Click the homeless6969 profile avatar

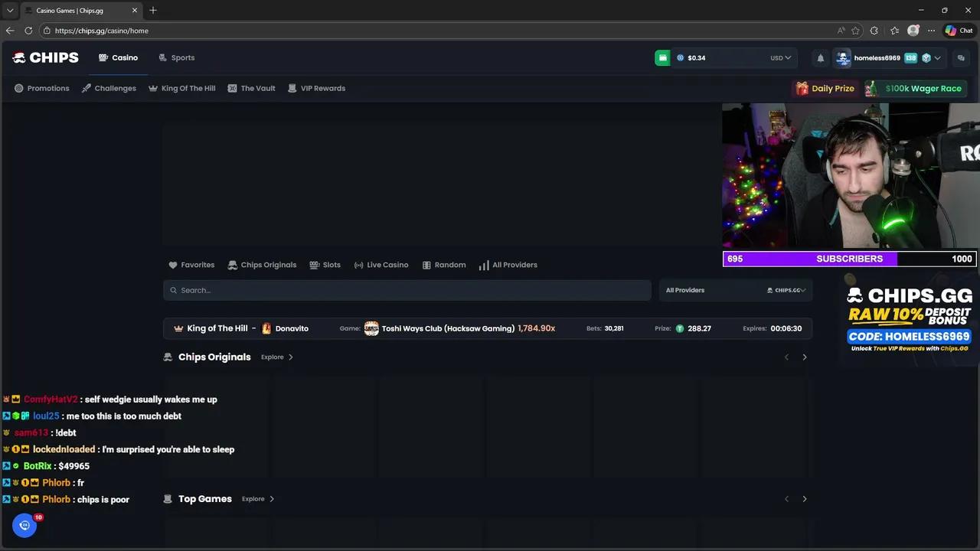(843, 57)
